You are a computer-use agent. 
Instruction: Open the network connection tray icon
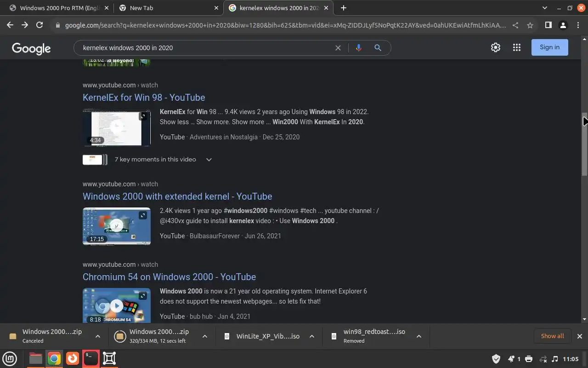click(x=543, y=359)
